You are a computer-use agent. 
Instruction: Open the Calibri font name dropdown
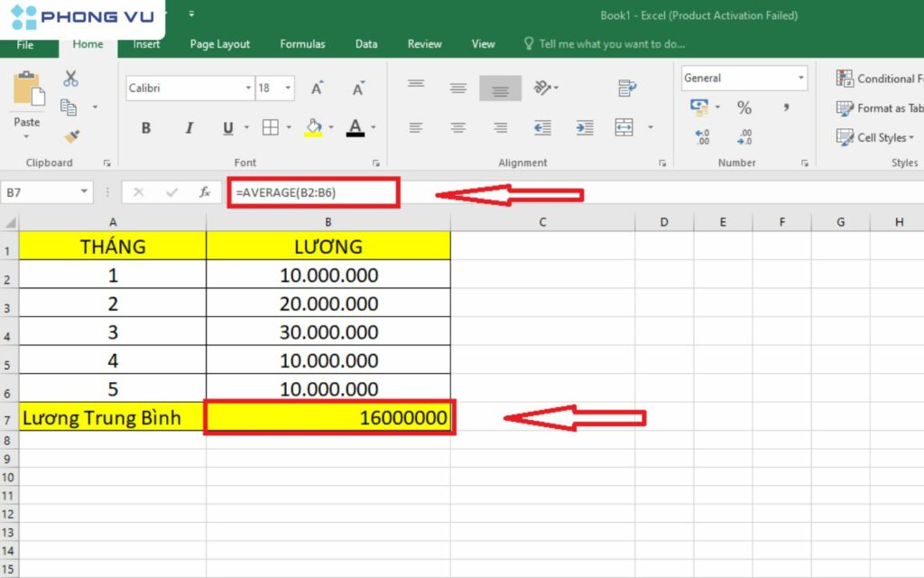click(248, 89)
